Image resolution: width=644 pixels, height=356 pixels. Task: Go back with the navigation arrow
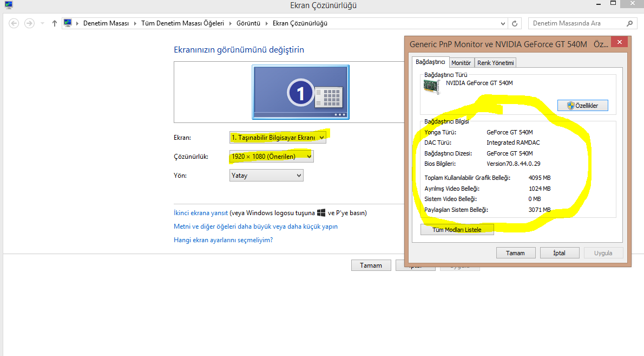[x=14, y=23]
